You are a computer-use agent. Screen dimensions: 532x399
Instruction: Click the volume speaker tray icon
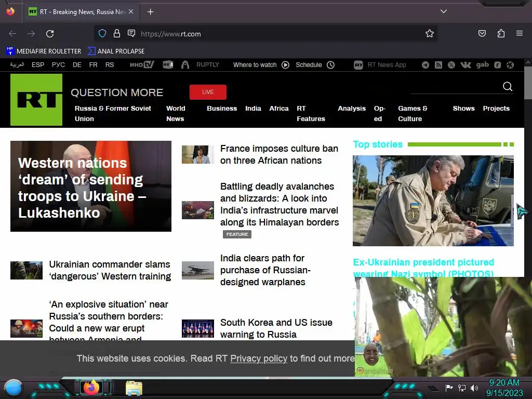point(474,388)
